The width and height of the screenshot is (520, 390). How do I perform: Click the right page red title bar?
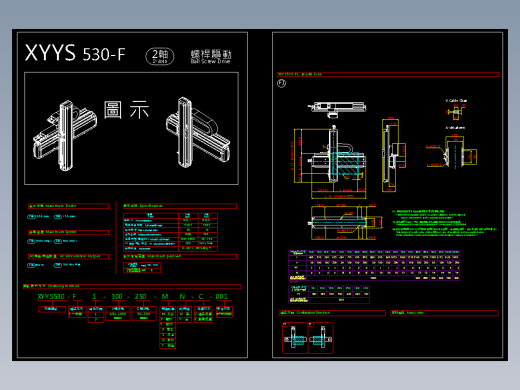coord(388,74)
